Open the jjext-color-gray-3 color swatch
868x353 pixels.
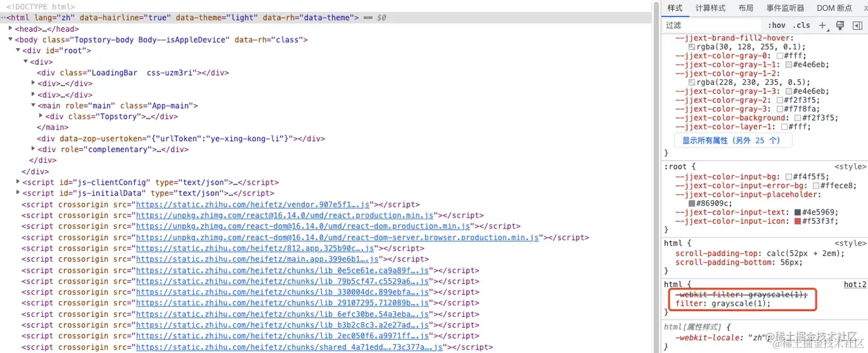[x=780, y=109]
